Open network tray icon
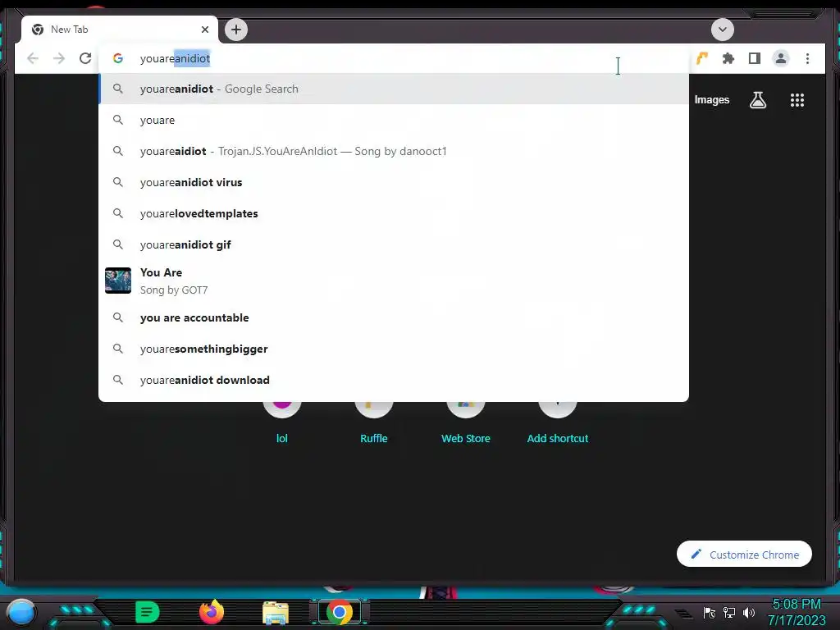840x630 pixels. click(728, 612)
